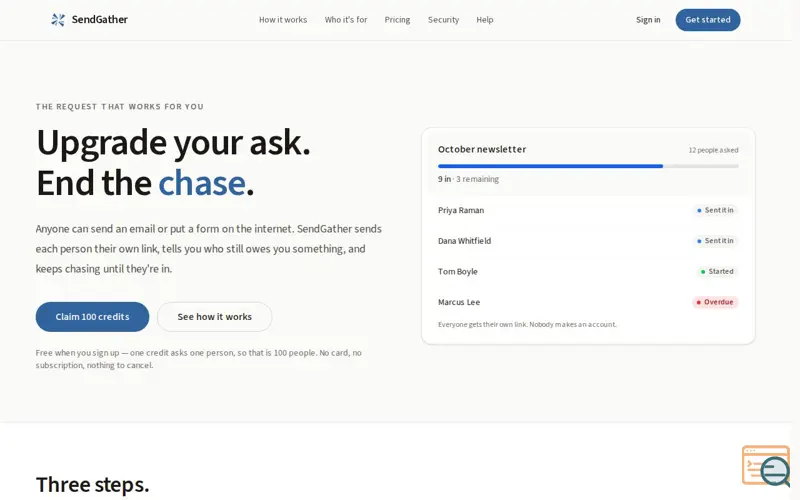The image size is (800, 500).
Task: Click Priya Raman's Sent it in badge
Action: (x=715, y=210)
